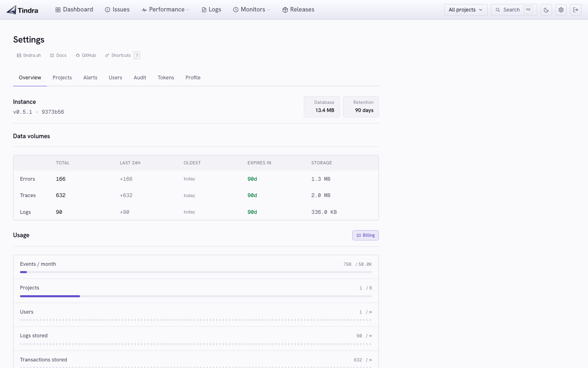The width and height of the screenshot is (588, 368).
Task: Open the All projects dropdown
Action: [x=465, y=10]
